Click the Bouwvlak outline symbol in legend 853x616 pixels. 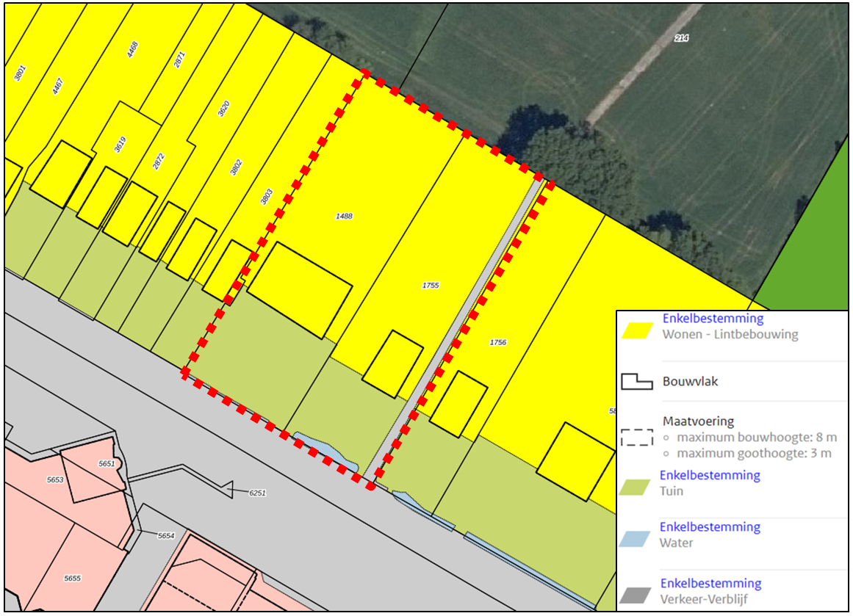pos(636,382)
